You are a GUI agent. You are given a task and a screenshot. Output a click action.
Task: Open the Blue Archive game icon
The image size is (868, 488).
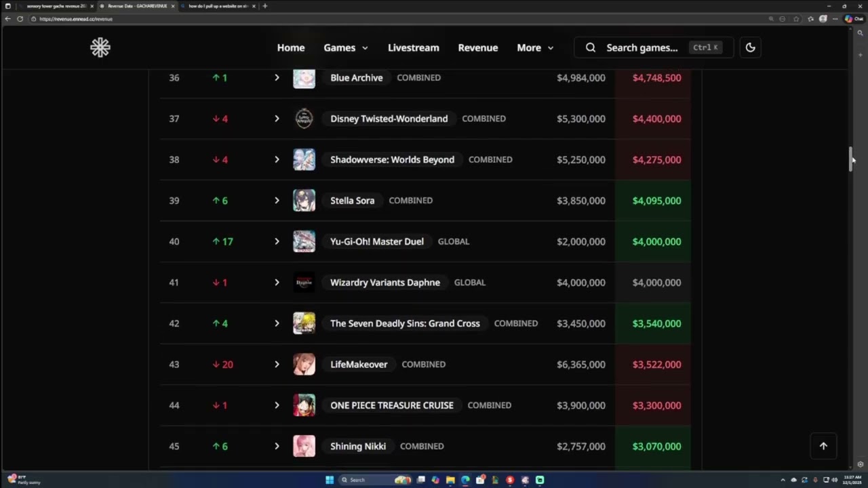tap(304, 78)
